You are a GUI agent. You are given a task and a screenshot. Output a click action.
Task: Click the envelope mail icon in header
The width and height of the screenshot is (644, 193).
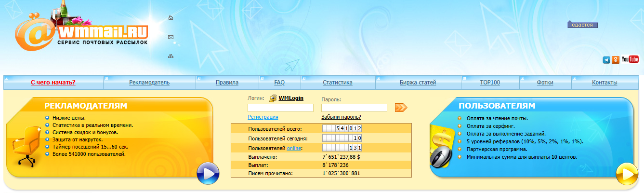171,37
